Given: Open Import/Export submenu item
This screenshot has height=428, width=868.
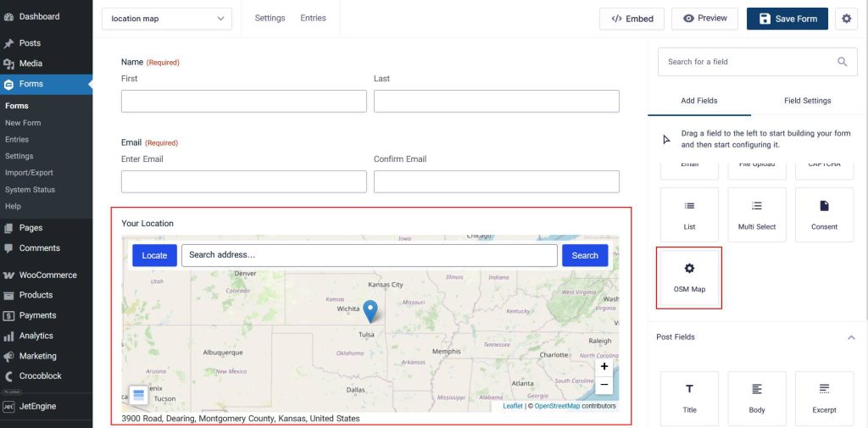Looking at the screenshot, I should (x=29, y=173).
